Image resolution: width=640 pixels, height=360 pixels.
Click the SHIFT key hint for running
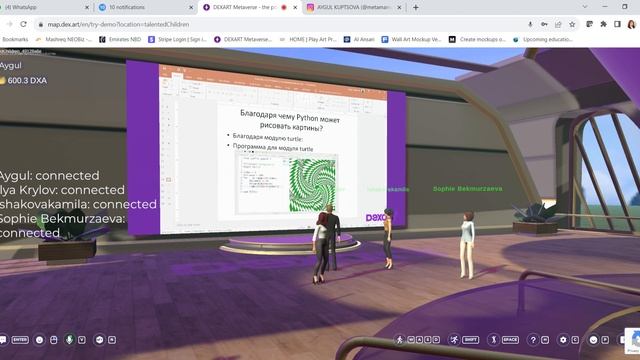pyautogui.click(x=470, y=340)
